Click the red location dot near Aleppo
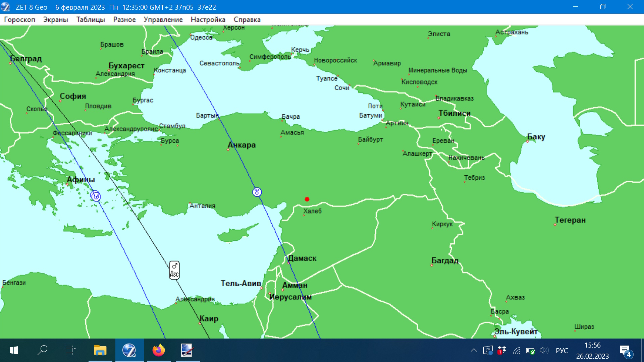The height and width of the screenshot is (362, 644). point(307,199)
